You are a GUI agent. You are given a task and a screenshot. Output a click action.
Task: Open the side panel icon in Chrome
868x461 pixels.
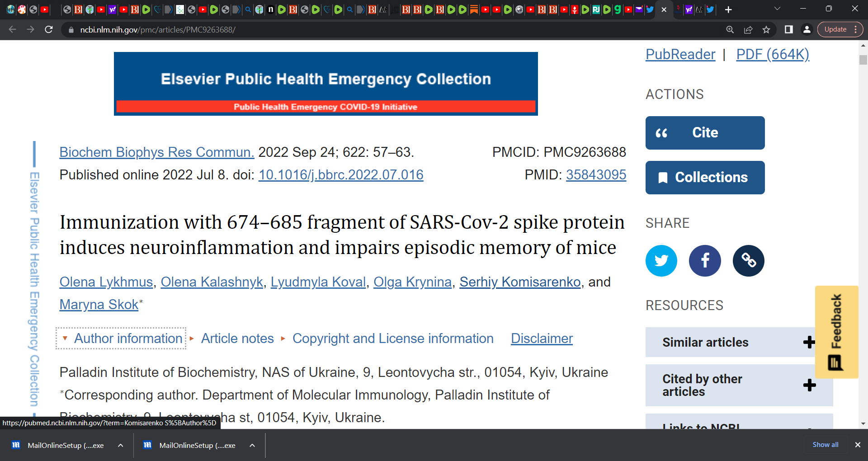point(789,29)
